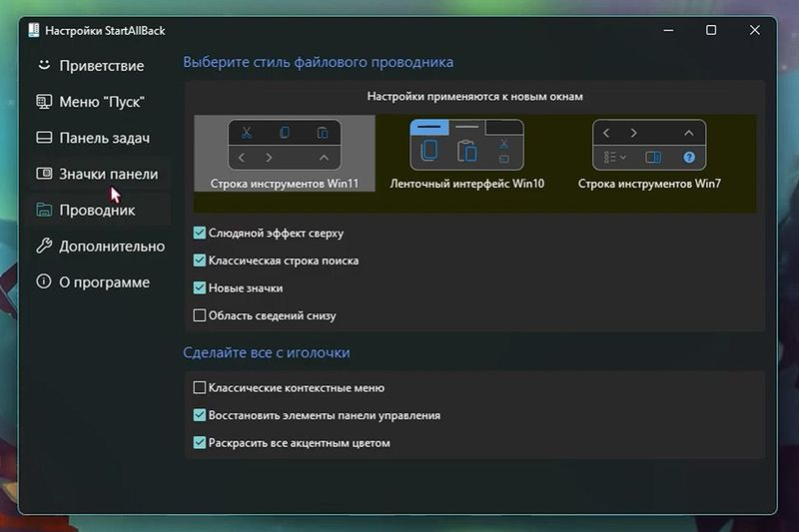The height and width of the screenshot is (532, 799).
Task: Click the StartAllBack app icon in title bar
Action: [x=34, y=30]
